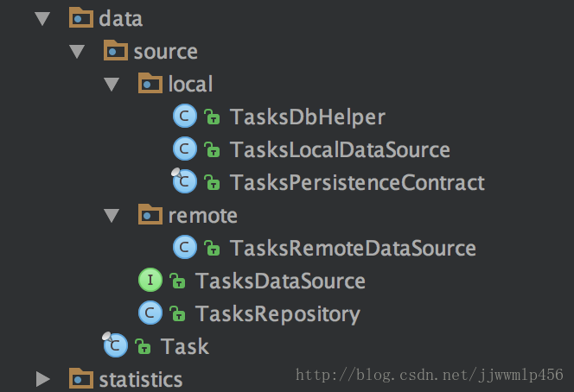Select the TasksRepository file name
This screenshot has width=574, height=392.
click(277, 313)
